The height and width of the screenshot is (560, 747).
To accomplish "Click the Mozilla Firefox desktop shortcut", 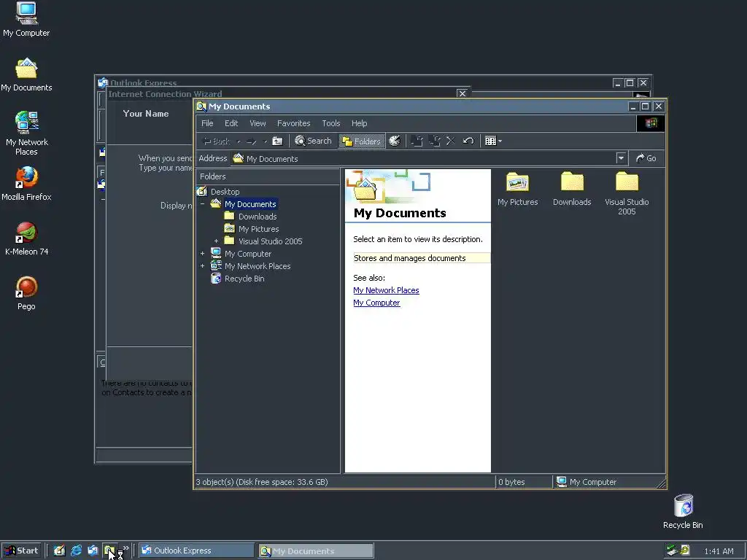I will pos(26,184).
